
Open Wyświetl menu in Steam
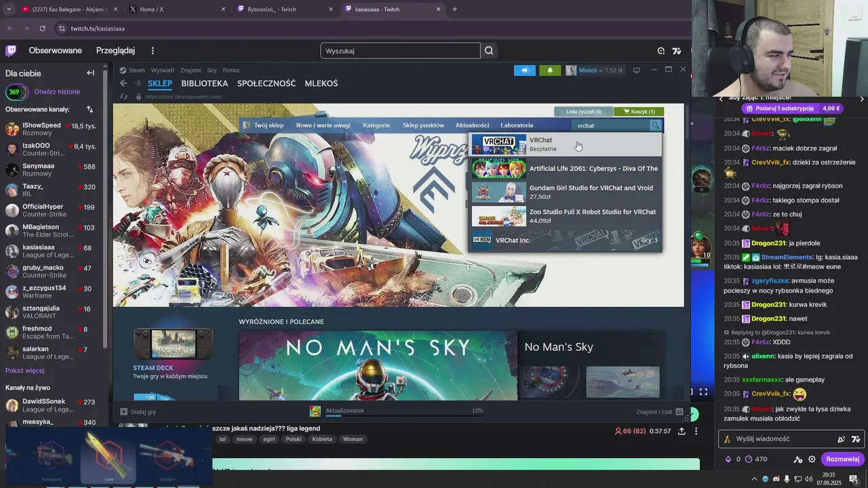point(162,70)
